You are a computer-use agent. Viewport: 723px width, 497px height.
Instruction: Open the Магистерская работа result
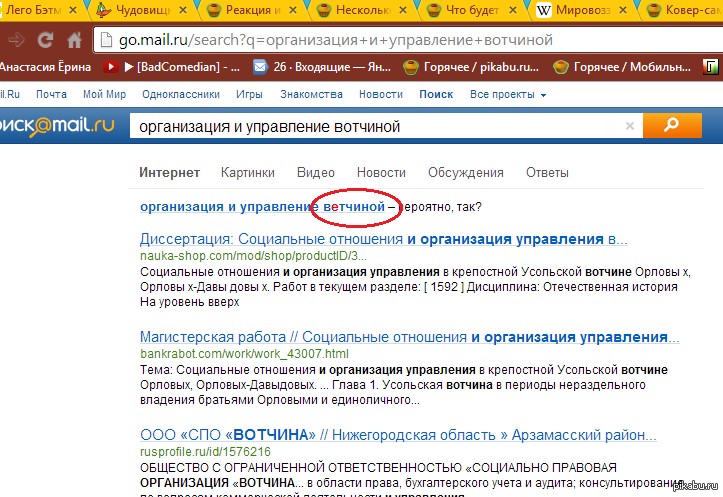click(x=409, y=337)
